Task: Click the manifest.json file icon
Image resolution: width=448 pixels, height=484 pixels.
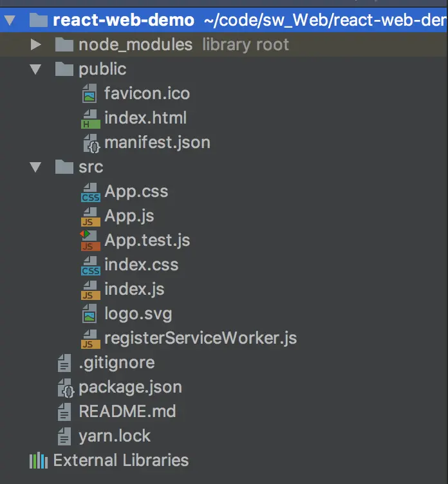Action: [x=90, y=143]
